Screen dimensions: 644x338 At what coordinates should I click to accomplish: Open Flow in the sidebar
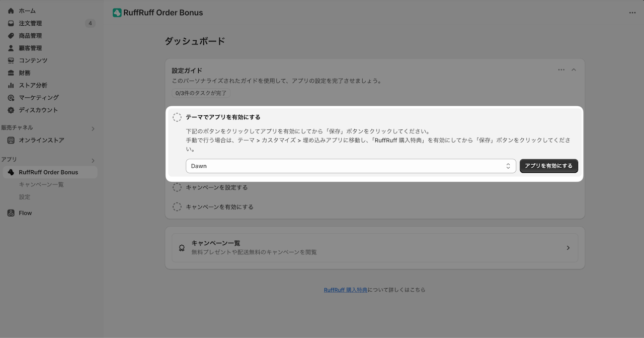pos(26,213)
